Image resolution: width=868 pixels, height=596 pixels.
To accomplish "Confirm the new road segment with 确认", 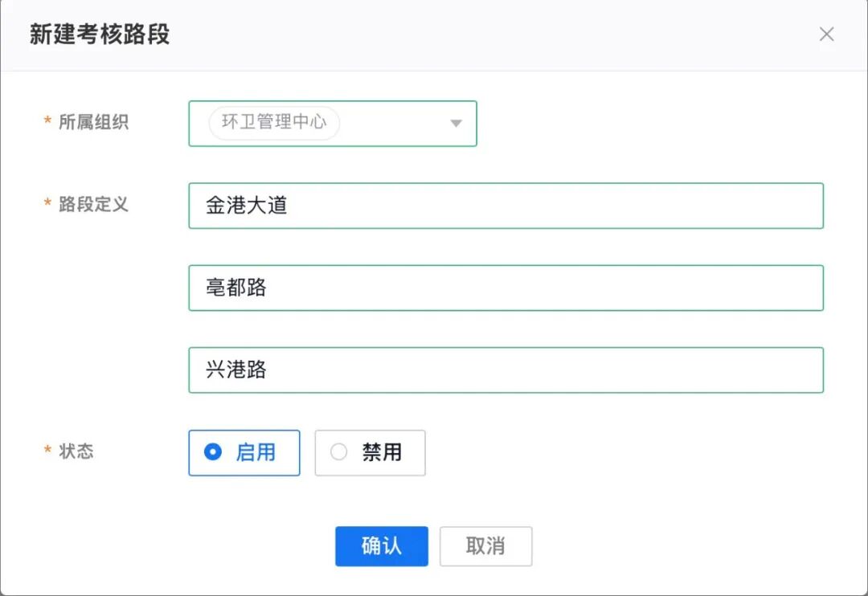I will click(381, 546).
